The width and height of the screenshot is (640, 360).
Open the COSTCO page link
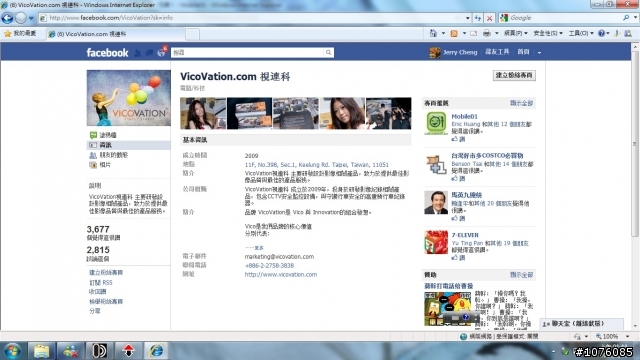tap(487, 156)
